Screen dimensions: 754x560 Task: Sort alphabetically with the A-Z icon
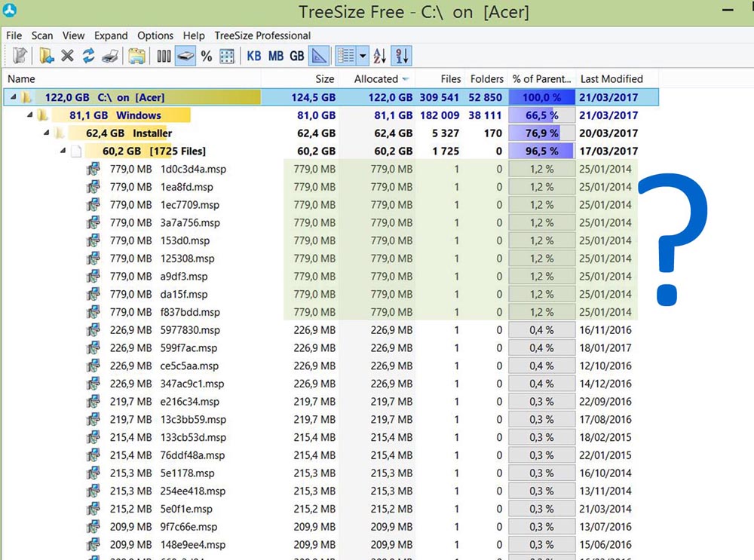coord(380,56)
